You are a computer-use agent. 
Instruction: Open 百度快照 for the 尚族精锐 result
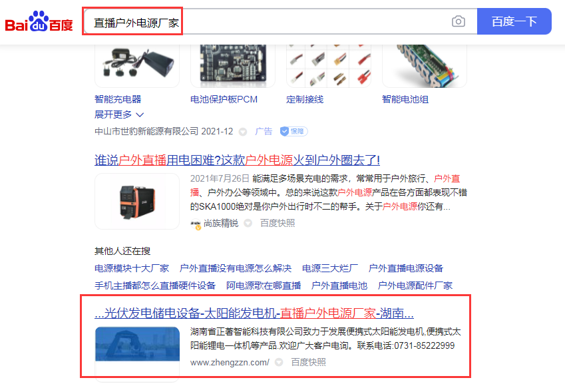point(278,224)
